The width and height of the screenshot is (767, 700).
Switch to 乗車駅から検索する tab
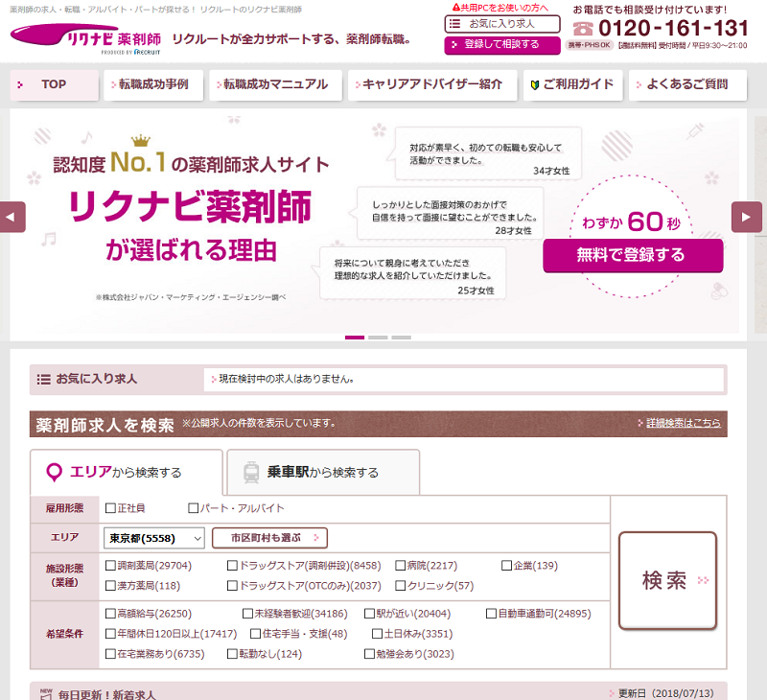tap(323, 473)
